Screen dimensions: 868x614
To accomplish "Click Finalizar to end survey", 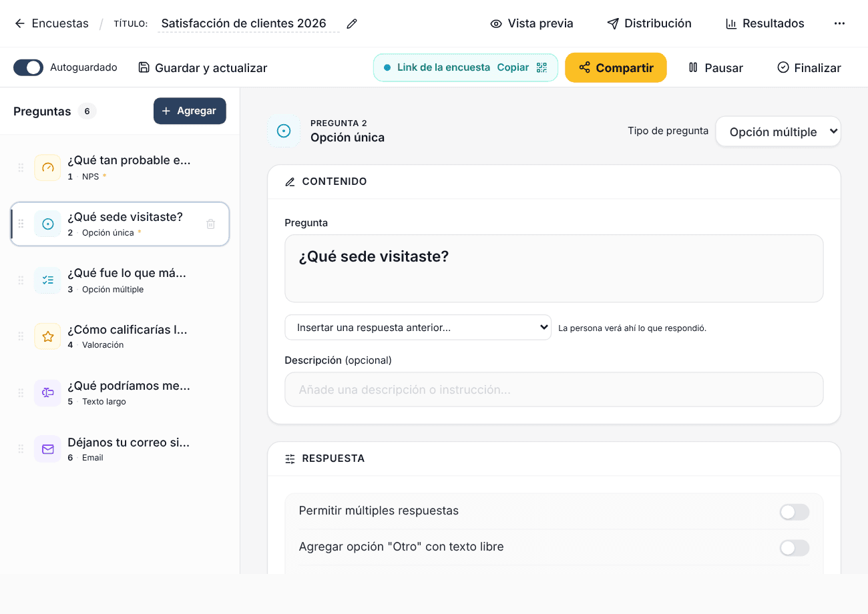I will tap(809, 67).
